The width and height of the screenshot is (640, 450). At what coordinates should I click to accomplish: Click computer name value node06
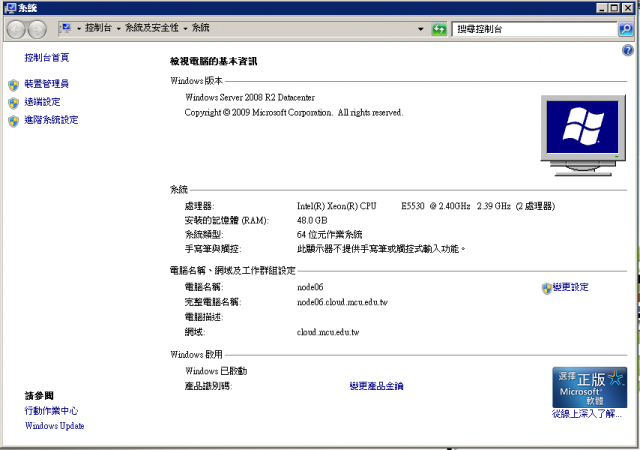coord(310,287)
